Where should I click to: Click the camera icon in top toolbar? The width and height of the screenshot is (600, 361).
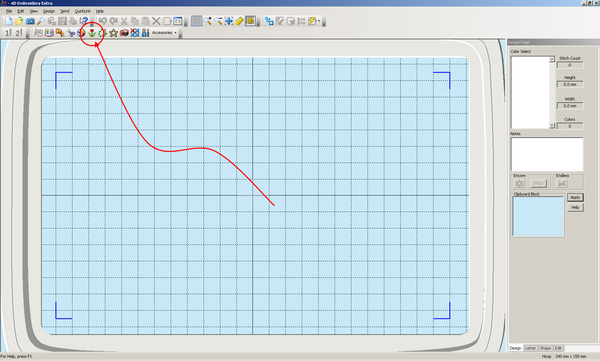click(x=30, y=21)
